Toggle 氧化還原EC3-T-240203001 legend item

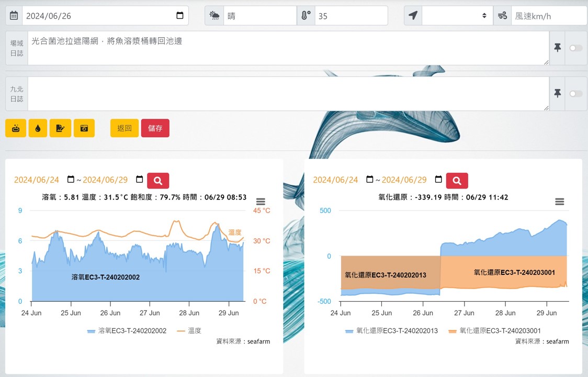[494, 331]
